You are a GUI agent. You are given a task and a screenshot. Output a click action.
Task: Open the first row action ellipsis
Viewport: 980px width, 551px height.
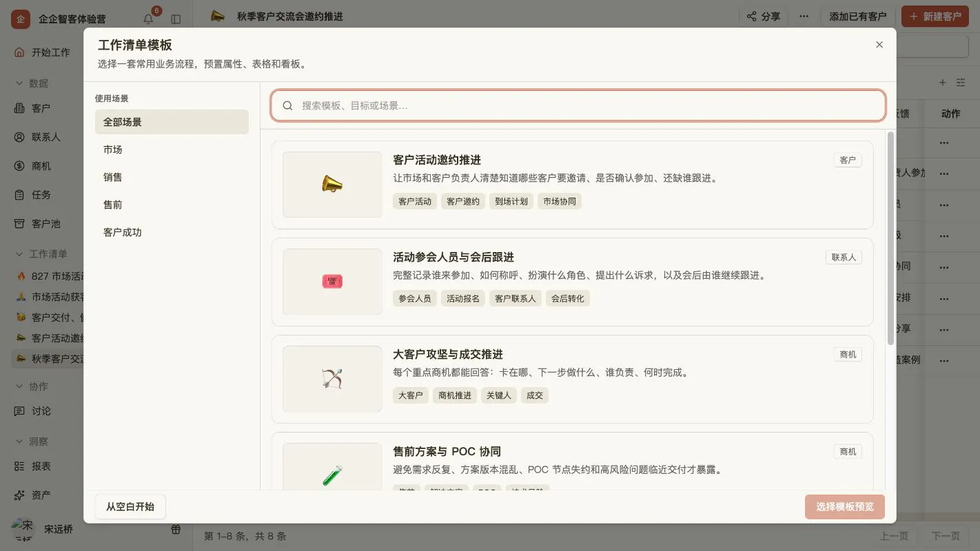point(944,143)
